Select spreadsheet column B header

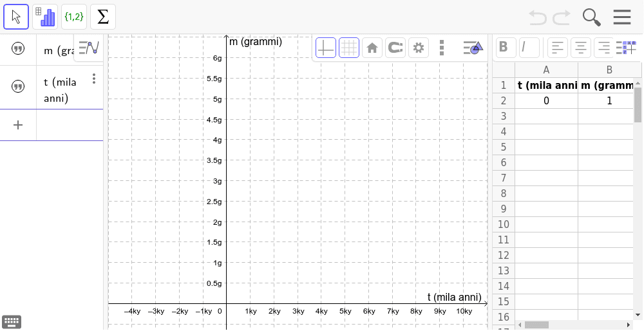tap(609, 70)
